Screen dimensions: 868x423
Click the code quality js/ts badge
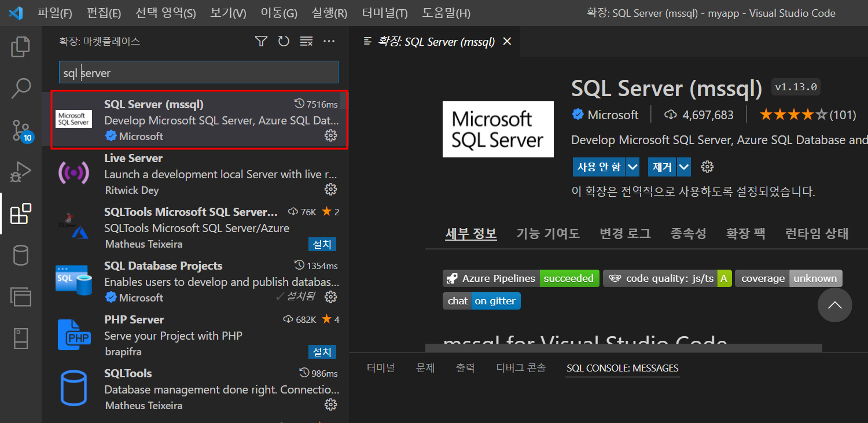coord(667,278)
